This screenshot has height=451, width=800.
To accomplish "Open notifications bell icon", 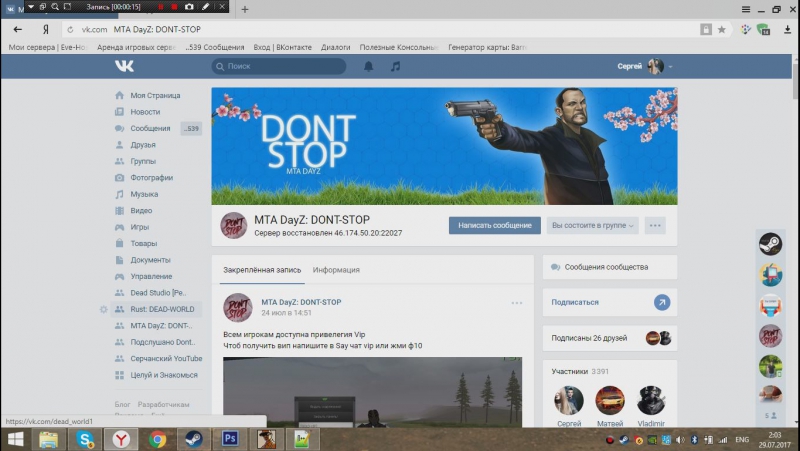I will (368, 66).
